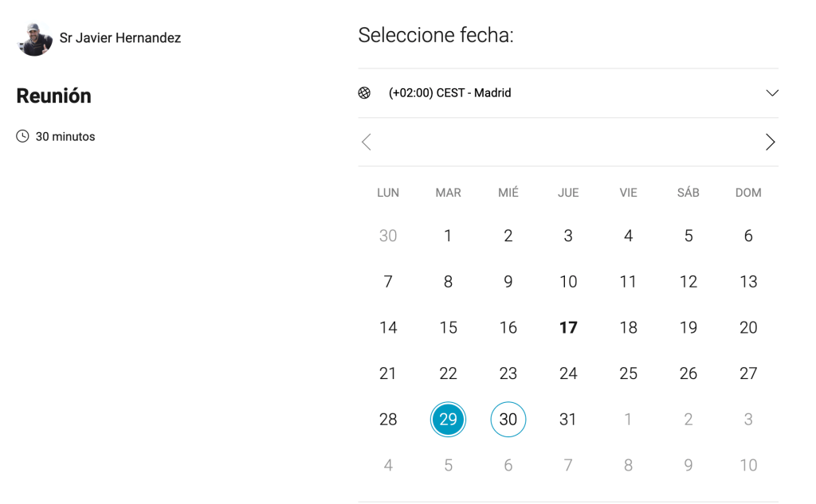The width and height of the screenshot is (816, 504).
Task: Select Friday date 11
Action: (x=628, y=282)
